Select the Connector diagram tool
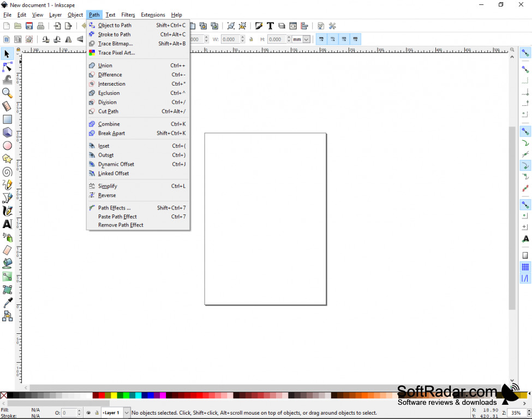 pyautogui.click(x=7, y=316)
